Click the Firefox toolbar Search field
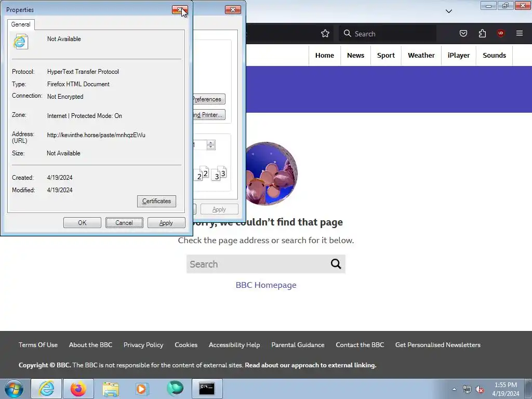The image size is (532, 399). 388,33
